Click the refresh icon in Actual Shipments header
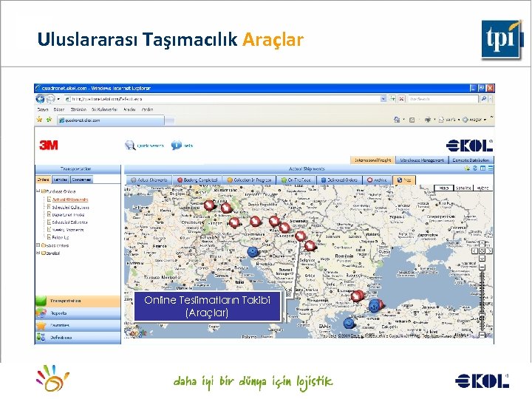 pos(475,168)
